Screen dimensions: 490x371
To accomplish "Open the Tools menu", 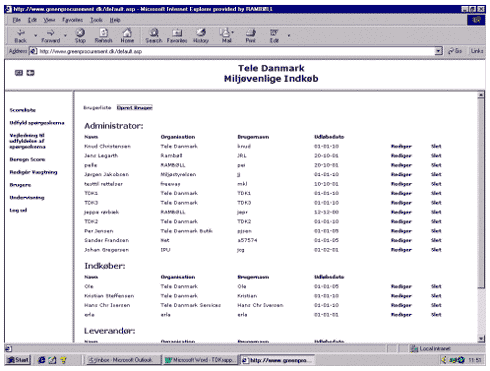I will coord(96,20).
